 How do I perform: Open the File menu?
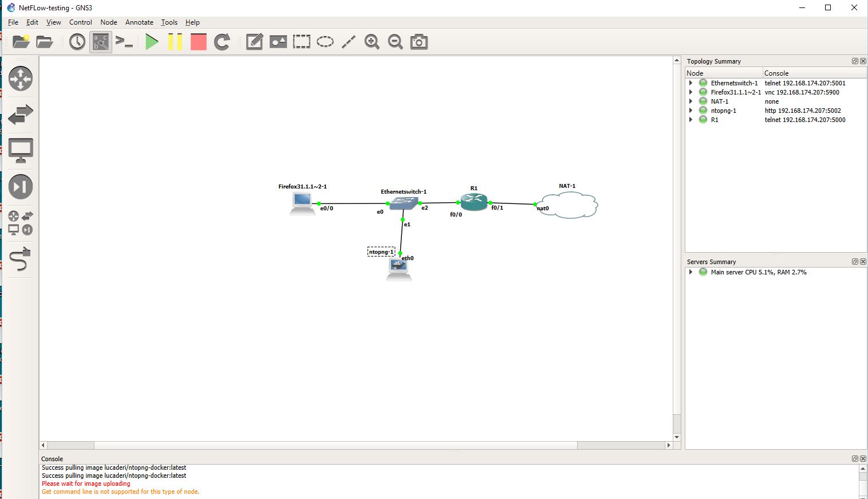click(x=13, y=22)
